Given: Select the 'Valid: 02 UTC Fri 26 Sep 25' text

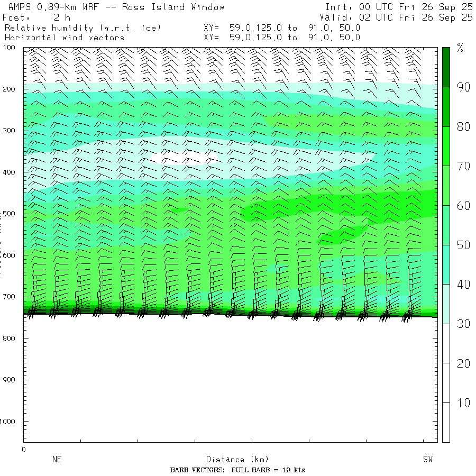Looking at the screenshot, I should [x=396, y=17].
